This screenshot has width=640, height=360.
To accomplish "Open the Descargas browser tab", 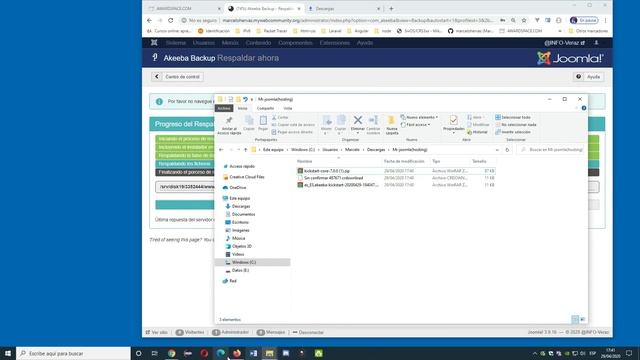I will (344, 9).
